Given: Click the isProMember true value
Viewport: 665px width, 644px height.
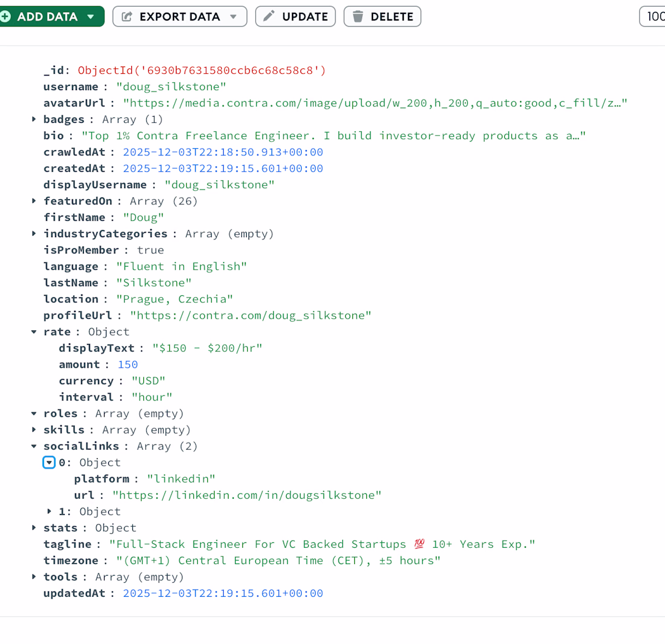Looking at the screenshot, I should click(x=151, y=250).
